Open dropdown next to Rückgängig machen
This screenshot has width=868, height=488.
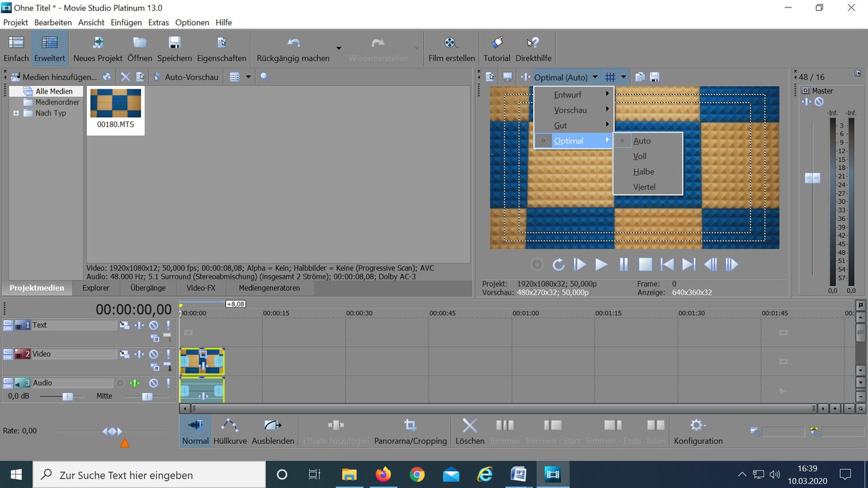338,48
